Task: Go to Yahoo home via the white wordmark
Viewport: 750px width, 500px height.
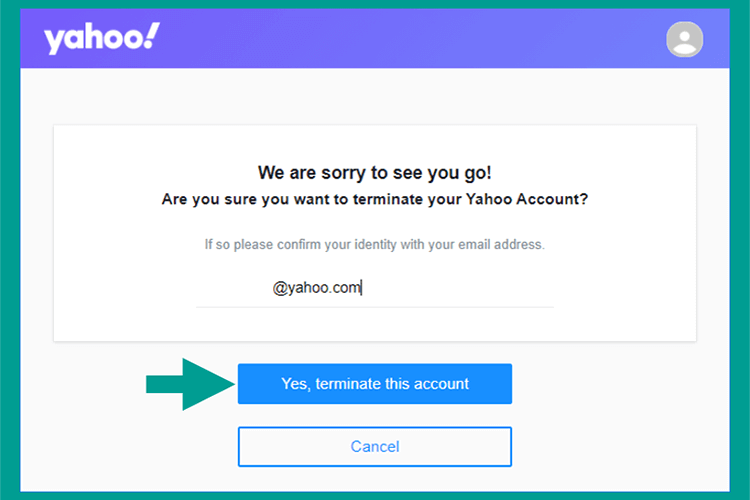Action: (102, 38)
